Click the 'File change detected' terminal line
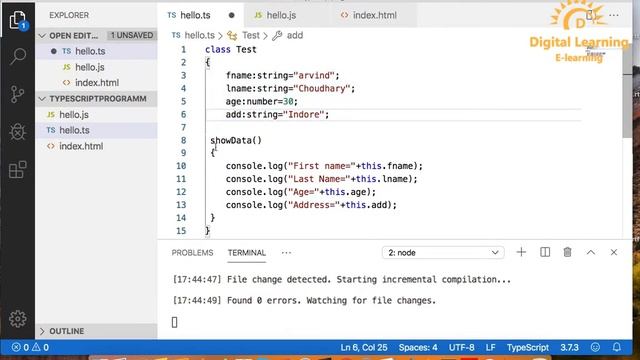Image resolution: width=640 pixels, height=360 pixels. pyautogui.click(x=342, y=280)
